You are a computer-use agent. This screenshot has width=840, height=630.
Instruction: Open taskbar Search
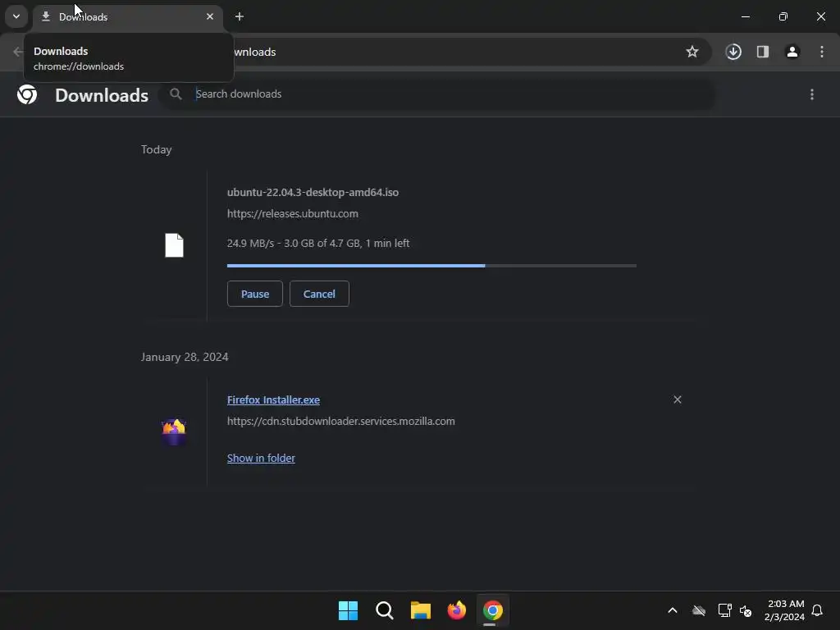tap(384, 610)
